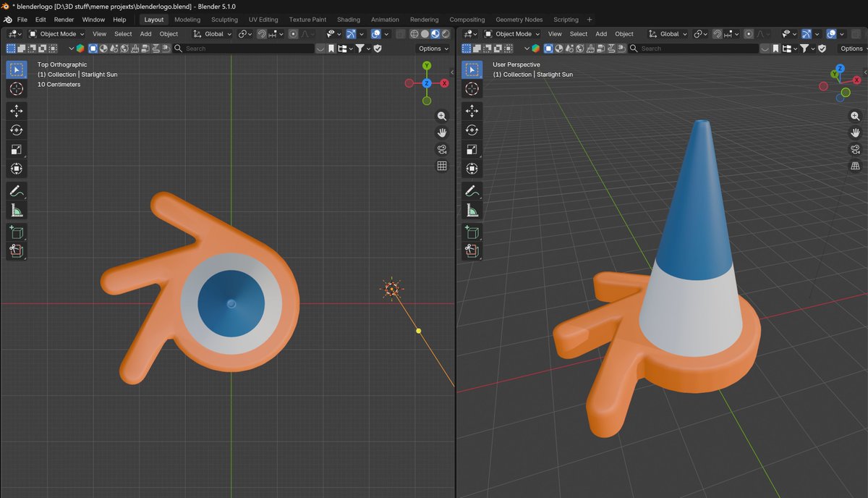The height and width of the screenshot is (498, 868).
Task: Click zoom magnifier in User Perspective viewport
Action: pyautogui.click(x=855, y=117)
